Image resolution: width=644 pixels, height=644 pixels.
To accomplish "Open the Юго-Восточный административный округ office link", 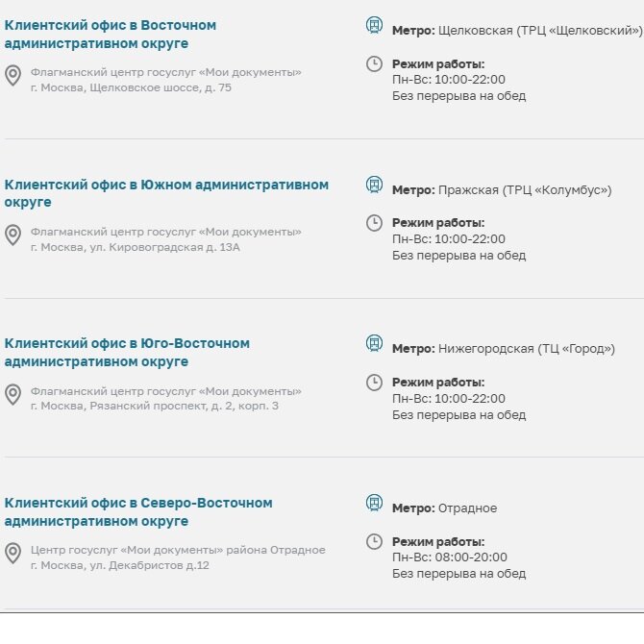I will coord(127,353).
